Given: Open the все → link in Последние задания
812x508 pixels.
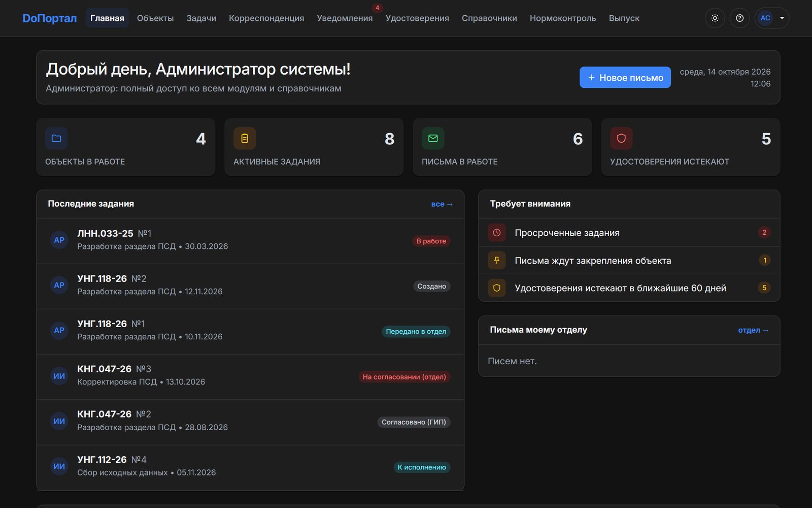Looking at the screenshot, I should pyautogui.click(x=442, y=204).
